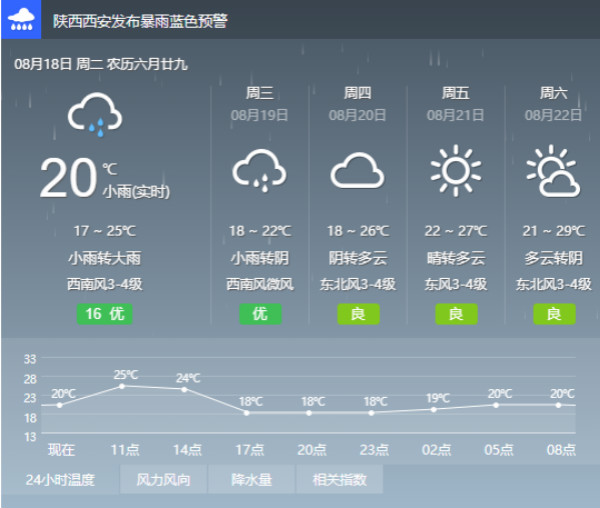Open the 相关指数 tab
The width and height of the screenshot is (600, 508).
point(340,480)
